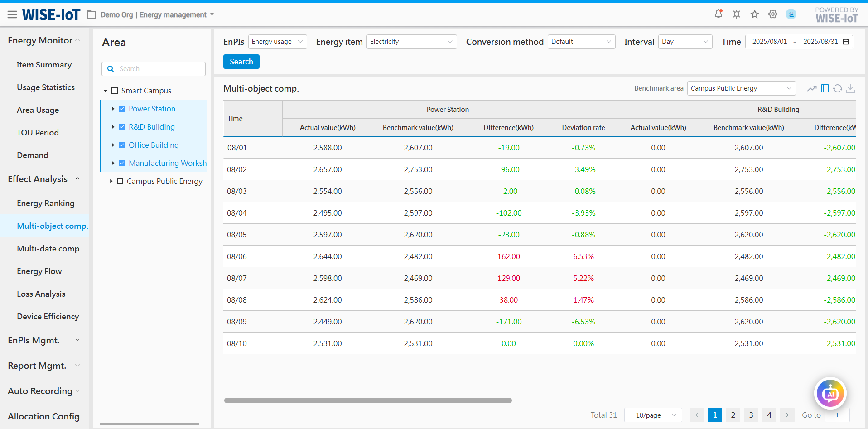Go to the Multi-date comp. menu item

pyautogui.click(x=49, y=249)
